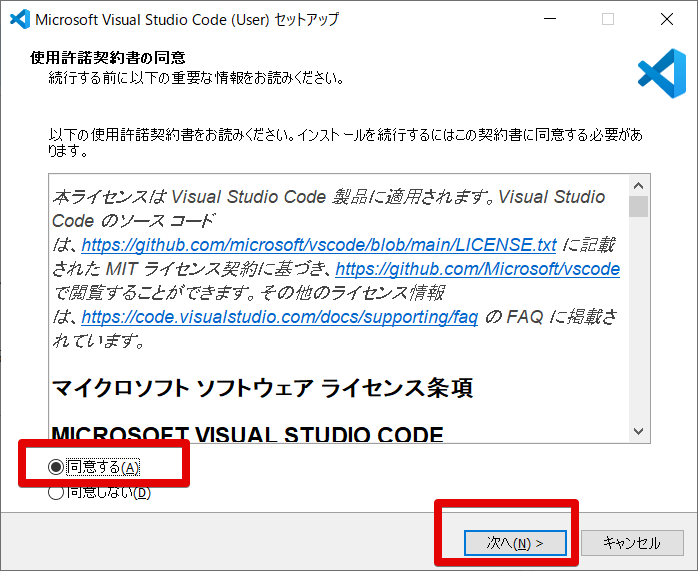This screenshot has height=571, width=698.
Task: Click the マイクロソフト ソフトウェア ライセンス条項 heading
Action: coord(263,388)
